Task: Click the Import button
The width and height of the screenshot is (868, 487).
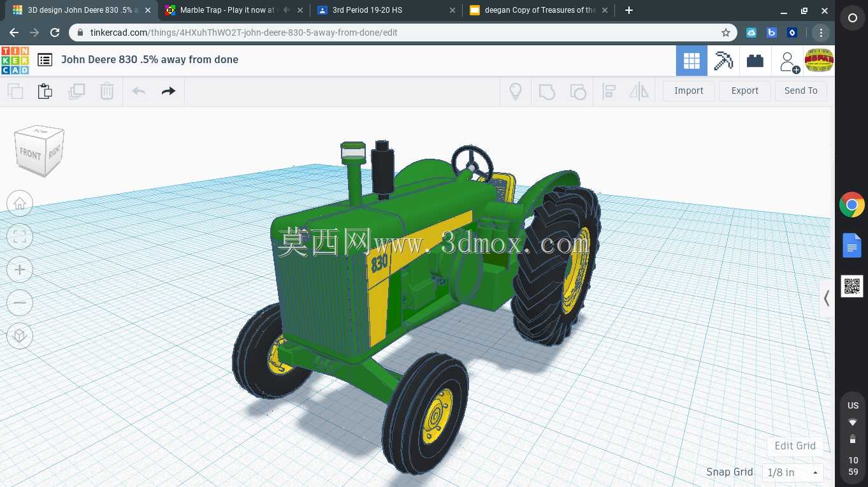Action: [689, 91]
